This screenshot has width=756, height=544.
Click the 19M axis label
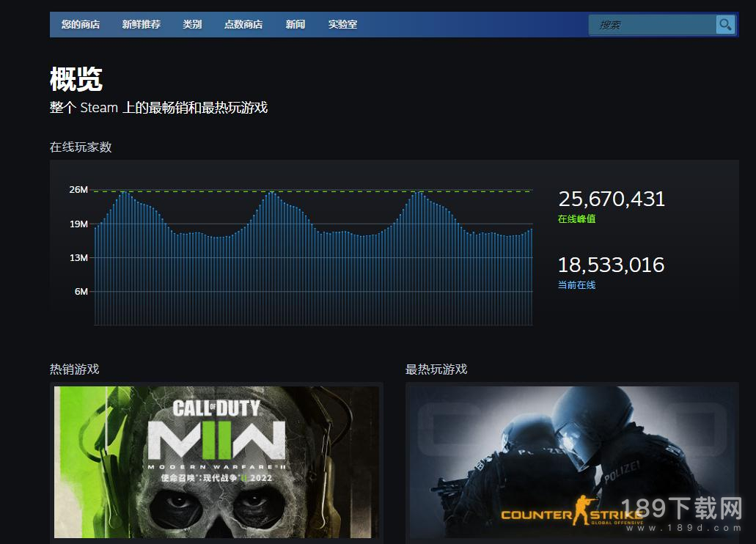click(x=79, y=224)
